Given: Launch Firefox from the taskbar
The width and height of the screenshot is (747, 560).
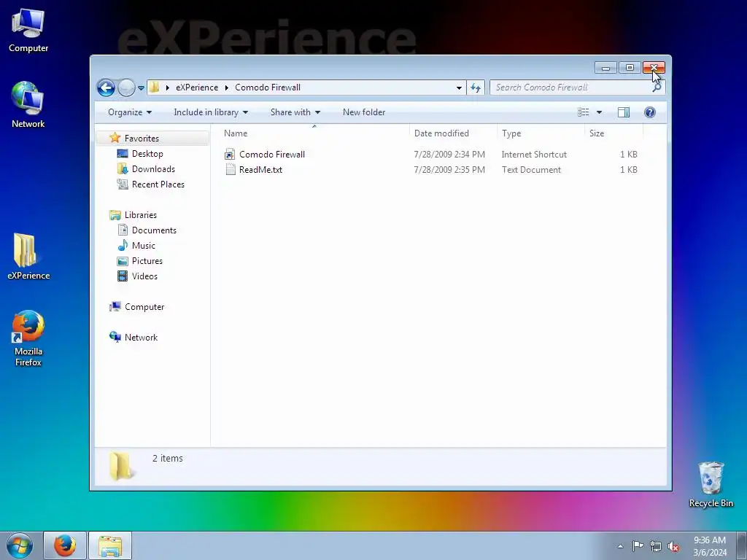Looking at the screenshot, I should point(65,545).
